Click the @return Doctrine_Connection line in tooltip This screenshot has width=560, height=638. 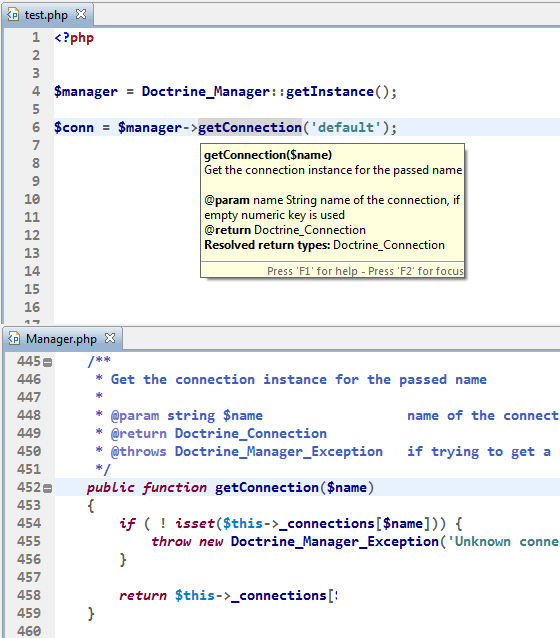(x=285, y=230)
